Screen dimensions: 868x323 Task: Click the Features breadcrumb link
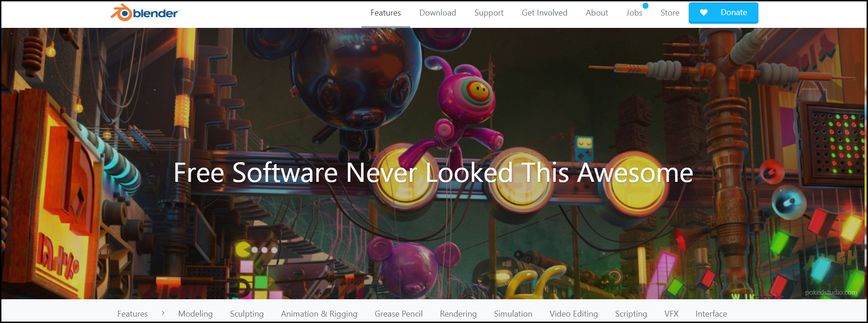click(132, 314)
